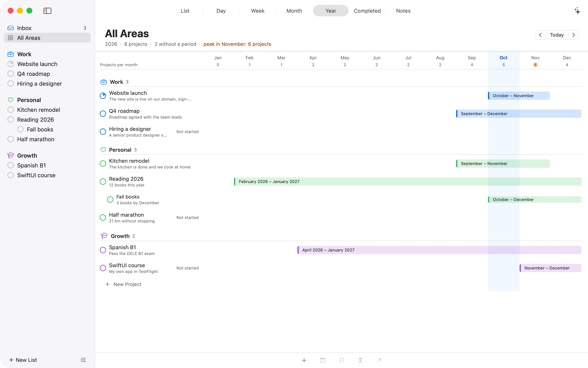Switch to the Day tab
The width and height of the screenshot is (588, 368).
(221, 11)
